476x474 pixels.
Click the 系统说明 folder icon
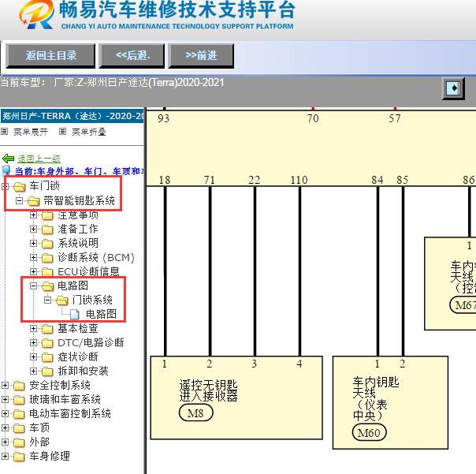[x=47, y=244]
